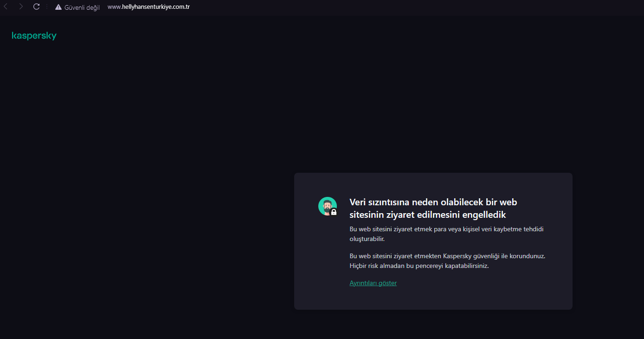Click text 'Hiçbir risk almadan bu pencereyi kapatabilirsiniz'
This screenshot has height=339, width=644.
pos(419,266)
